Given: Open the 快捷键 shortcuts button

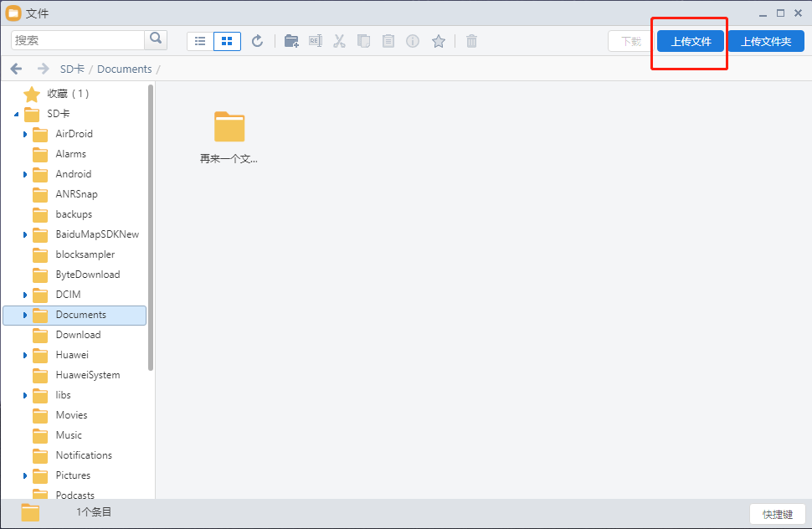Looking at the screenshot, I should coord(777,514).
